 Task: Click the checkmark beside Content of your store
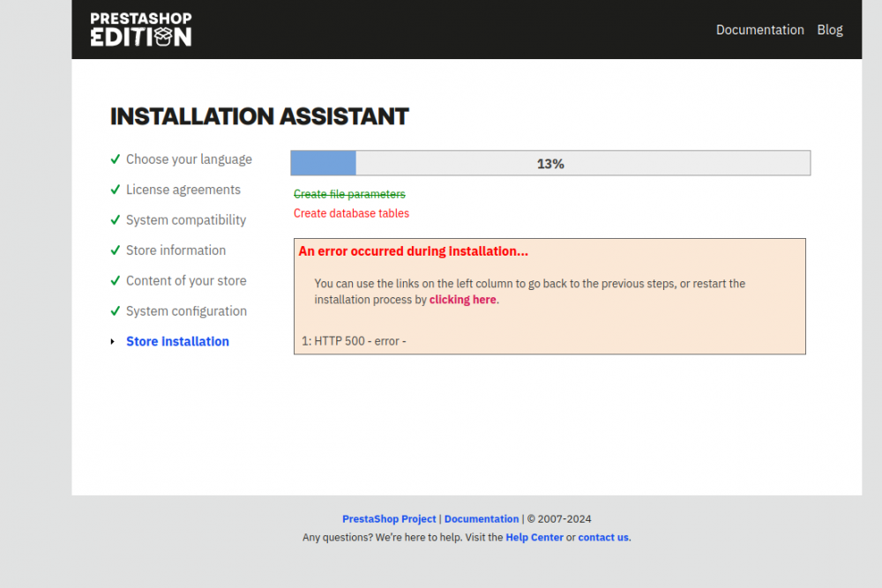(115, 280)
